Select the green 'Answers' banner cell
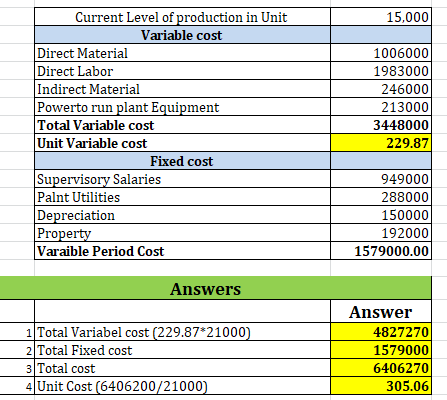 pos(215,288)
